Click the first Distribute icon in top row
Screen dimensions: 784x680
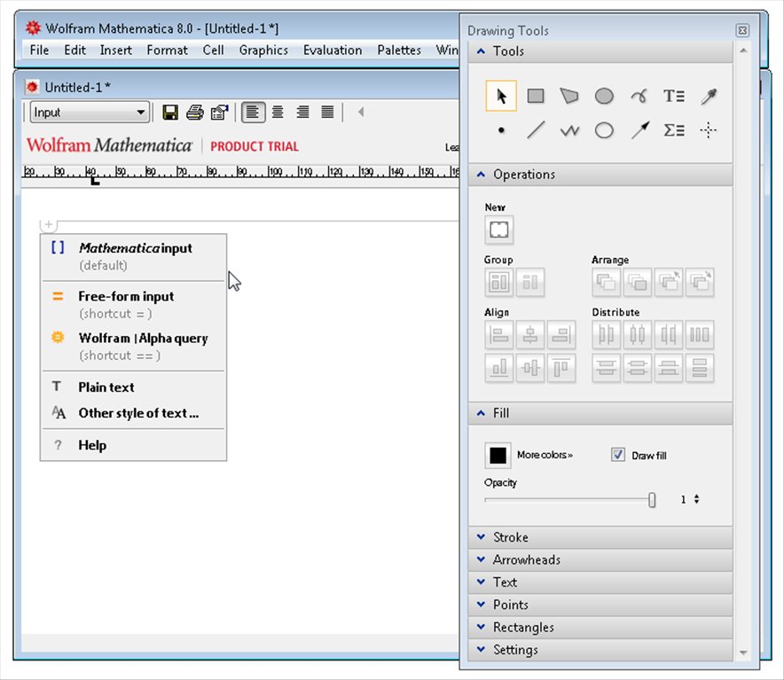point(606,334)
